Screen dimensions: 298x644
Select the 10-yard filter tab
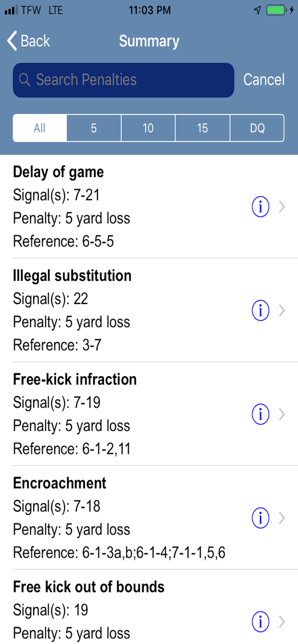click(x=148, y=128)
